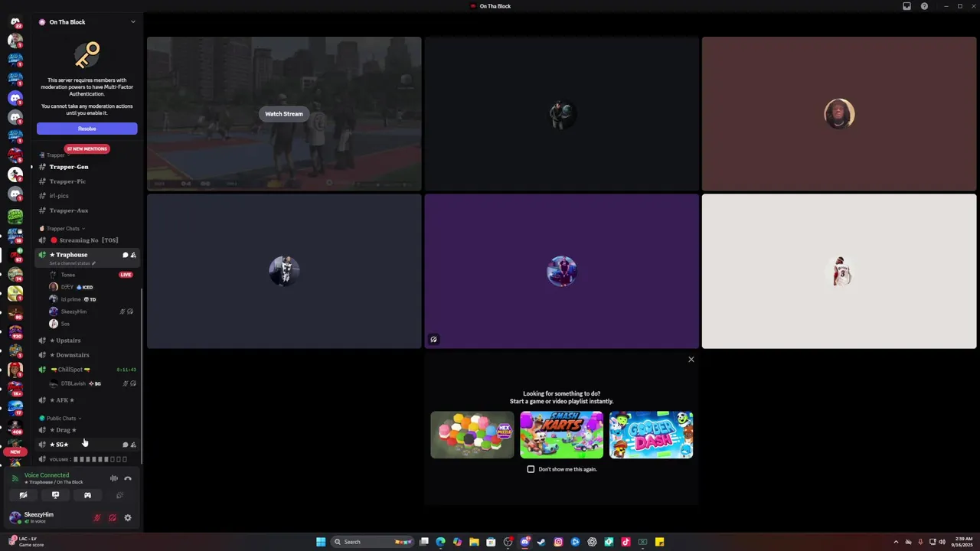The height and width of the screenshot is (551, 980).
Task: Select the purple-background participant tile
Action: point(561,271)
